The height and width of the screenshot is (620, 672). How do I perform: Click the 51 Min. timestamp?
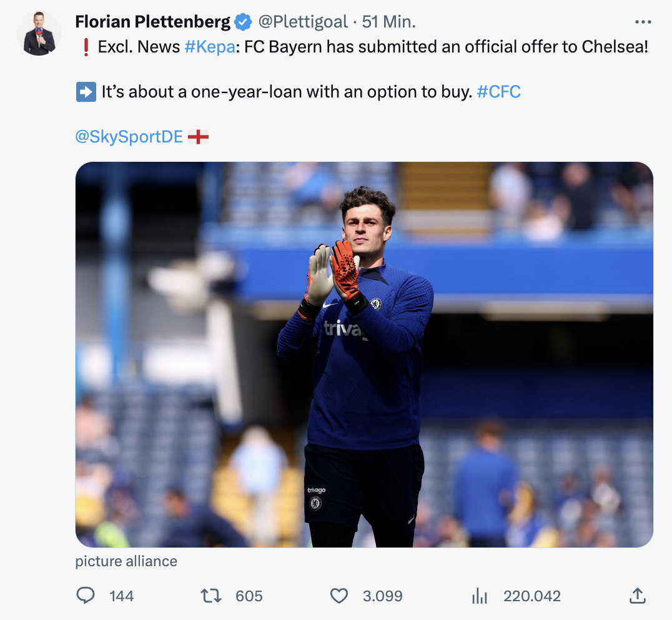coord(388,22)
